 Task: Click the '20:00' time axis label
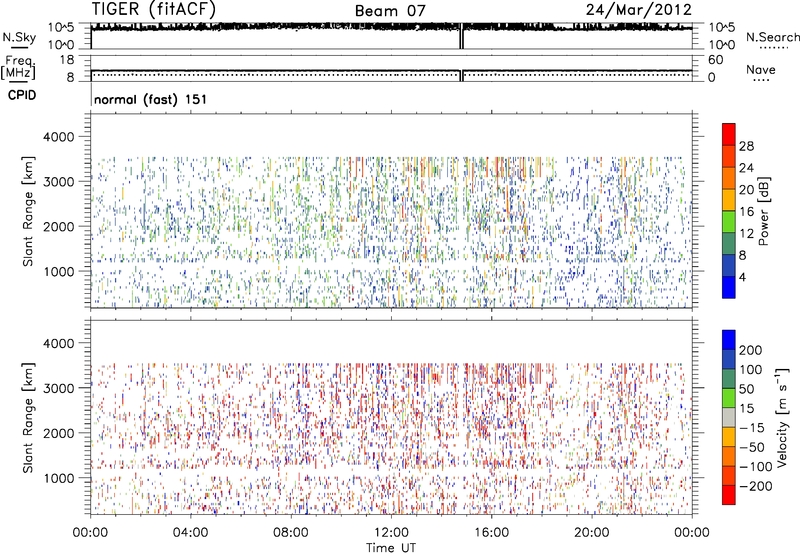pos(591,533)
